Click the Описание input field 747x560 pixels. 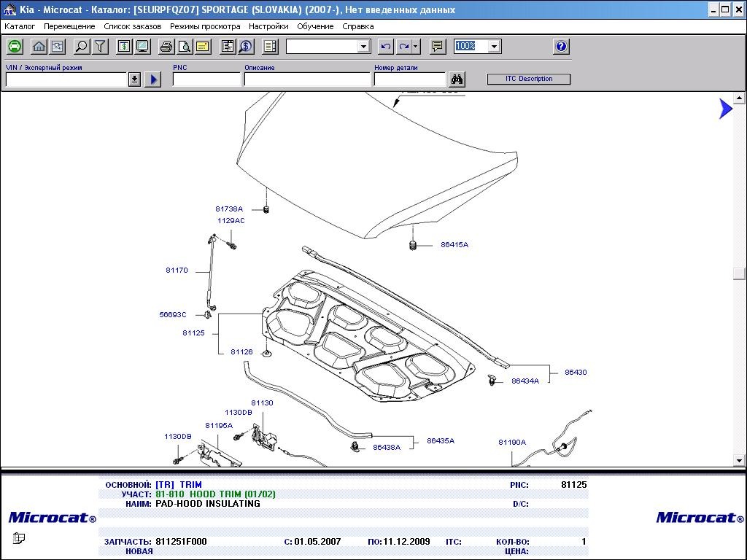pos(307,79)
